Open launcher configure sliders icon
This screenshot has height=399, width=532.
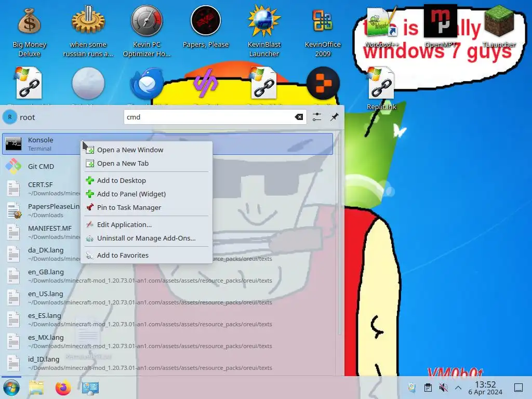pyautogui.click(x=316, y=117)
